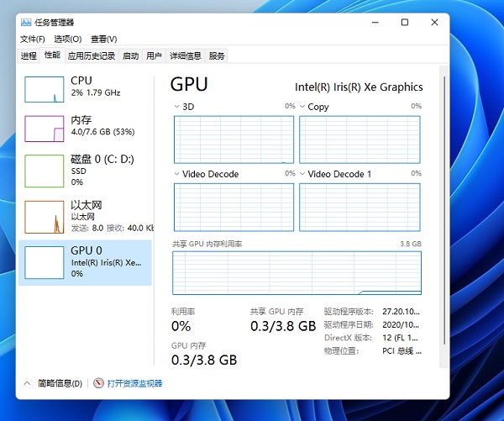This screenshot has height=421, width=504.
Task: Open the Copy engine graph dropdown
Action: click(x=302, y=107)
